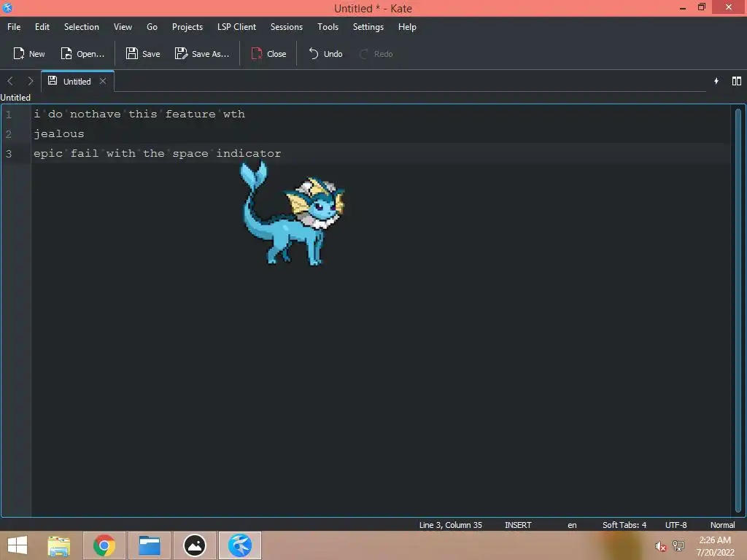Screen dimensions: 747x560
Task: Open the blue folder app in taskbar
Action: click(x=149, y=545)
